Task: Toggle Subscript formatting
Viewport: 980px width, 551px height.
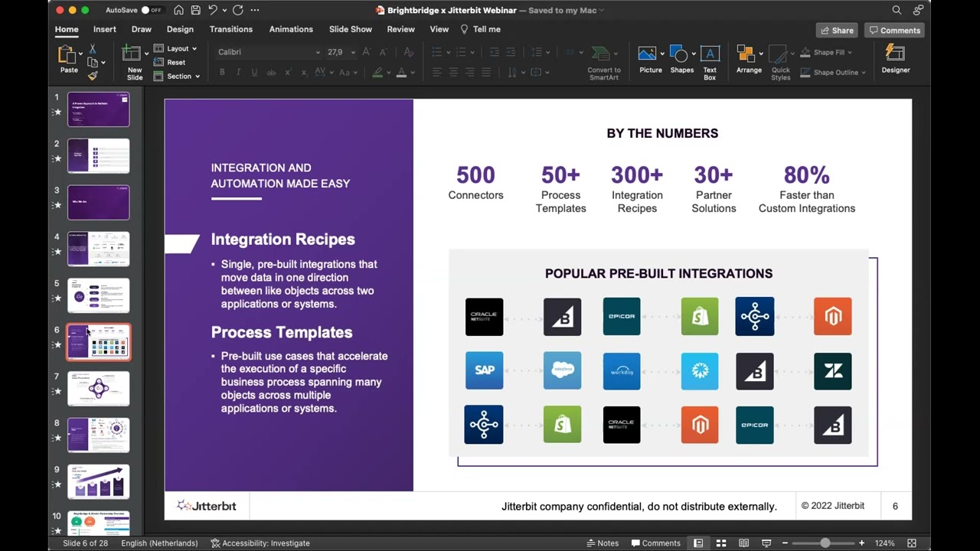Action: click(x=304, y=72)
